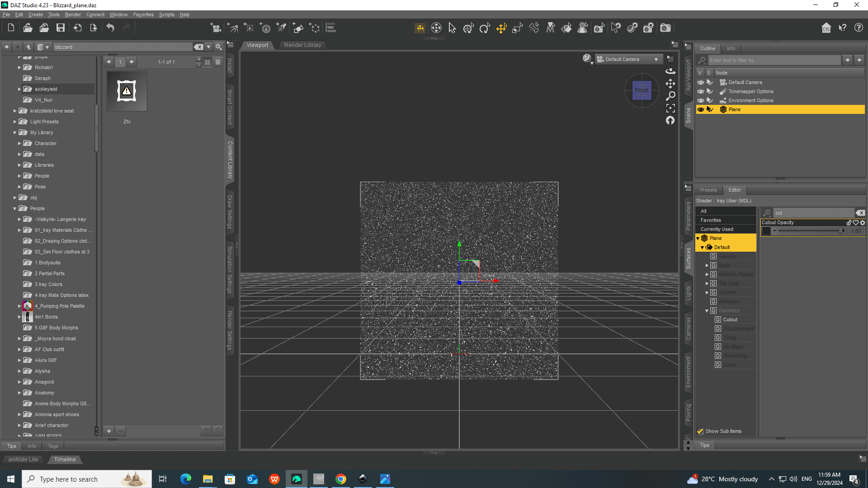The width and height of the screenshot is (868, 488).
Task: Click the What's This help pointer icon
Action: point(842,28)
